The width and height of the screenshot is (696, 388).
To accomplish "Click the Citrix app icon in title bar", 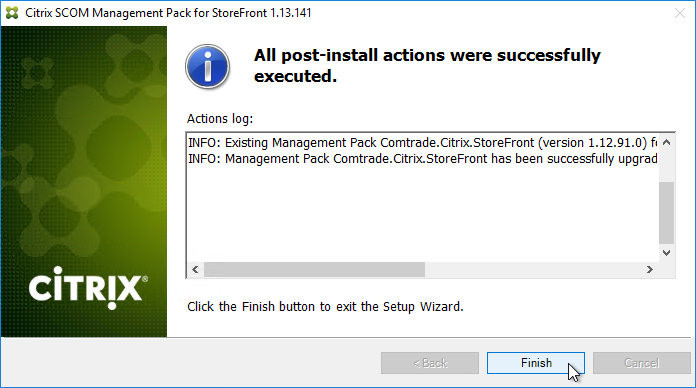I will (12, 13).
